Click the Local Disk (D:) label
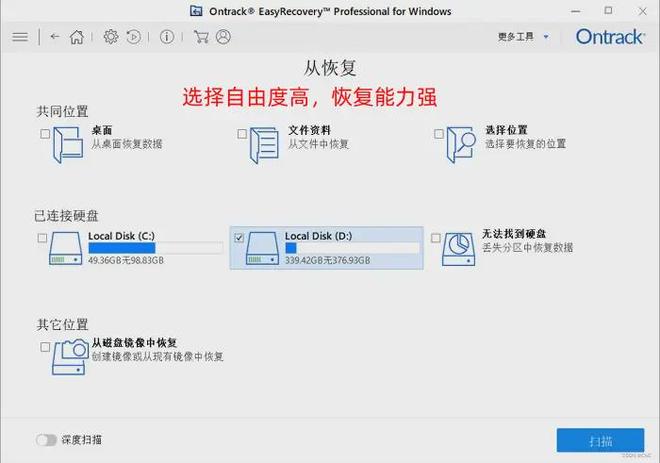The width and height of the screenshot is (660, 463). pos(319,236)
